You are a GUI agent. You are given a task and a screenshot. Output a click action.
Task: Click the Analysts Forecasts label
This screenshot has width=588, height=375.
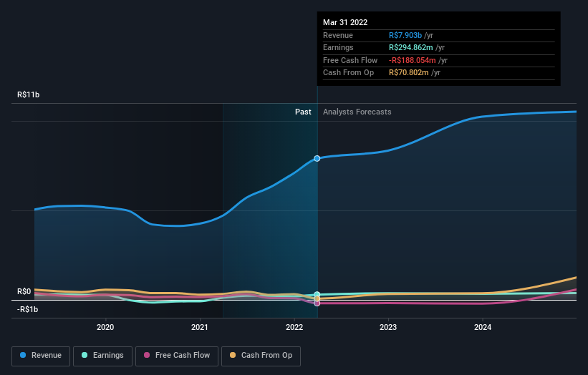[x=357, y=112]
